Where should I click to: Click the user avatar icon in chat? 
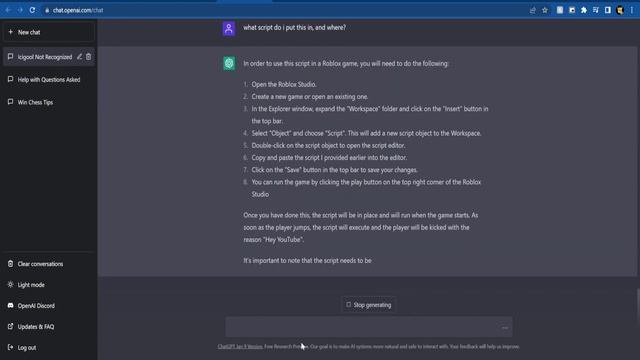click(x=229, y=29)
